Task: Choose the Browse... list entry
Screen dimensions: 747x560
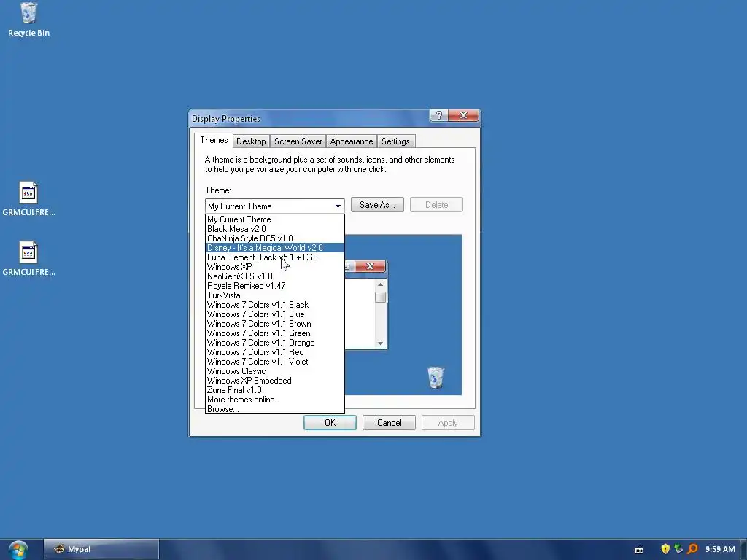Action: pos(275,409)
